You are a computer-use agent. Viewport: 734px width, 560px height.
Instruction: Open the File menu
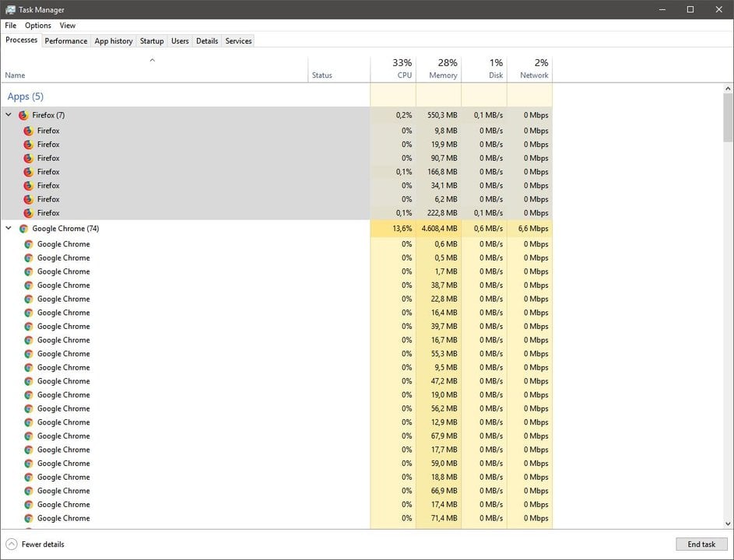[x=10, y=25]
